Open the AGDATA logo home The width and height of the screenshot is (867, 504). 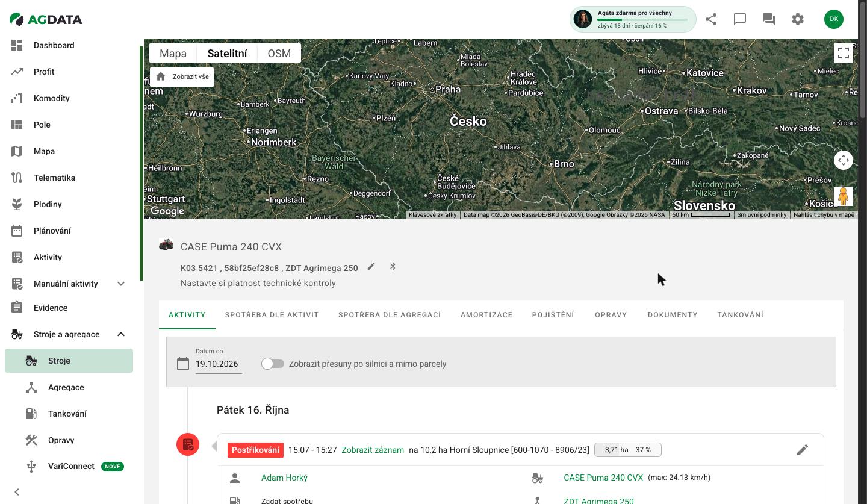[x=46, y=19]
